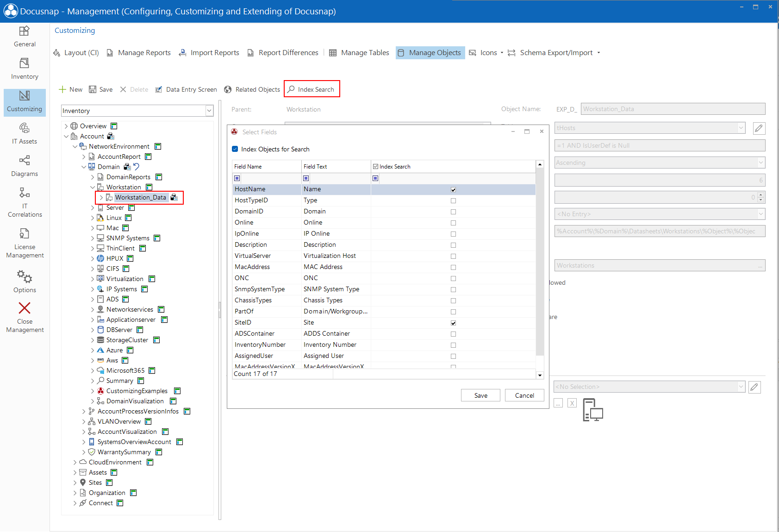Open the General section in sidebar

pos(25,36)
